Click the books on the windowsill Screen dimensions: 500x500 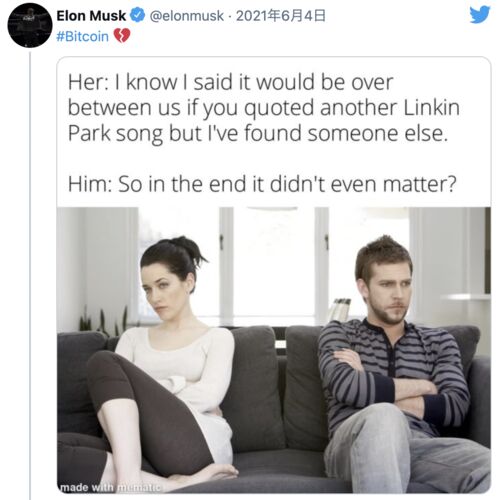pyautogui.click(x=339, y=310)
